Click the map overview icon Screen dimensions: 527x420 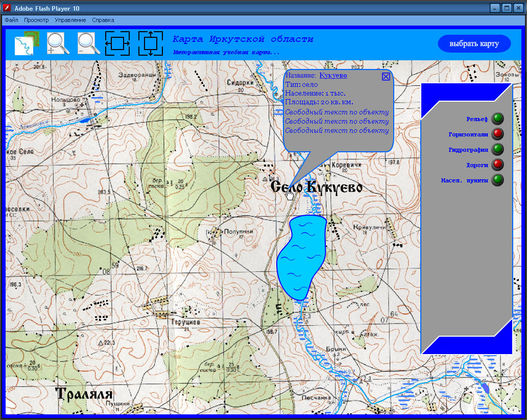click(x=27, y=43)
